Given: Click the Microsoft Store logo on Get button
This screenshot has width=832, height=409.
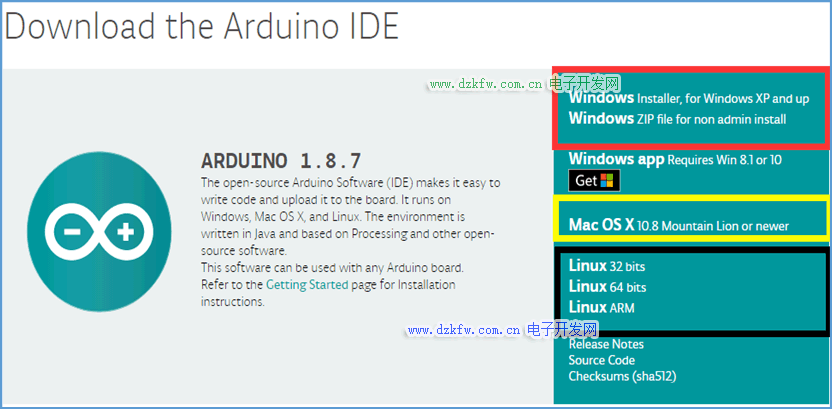Looking at the screenshot, I should click(x=608, y=181).
